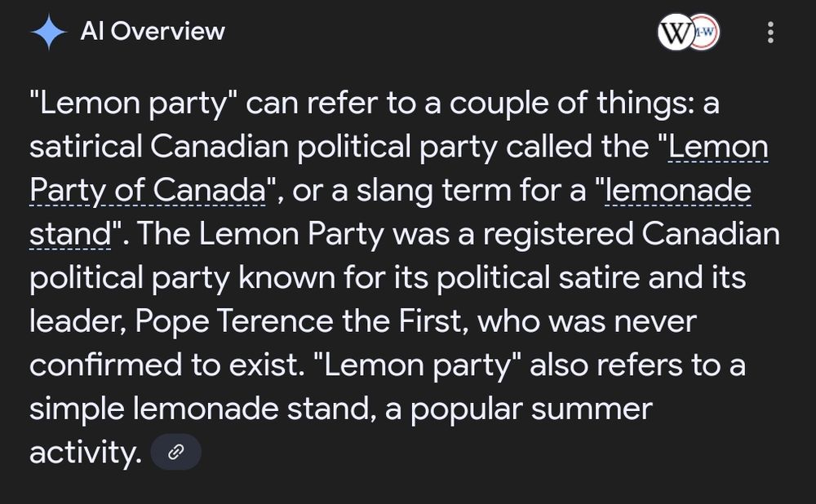The image size is (816, 504).
Task: Open the Merriam-Webster source icon
Action: [x=706, y=33]
